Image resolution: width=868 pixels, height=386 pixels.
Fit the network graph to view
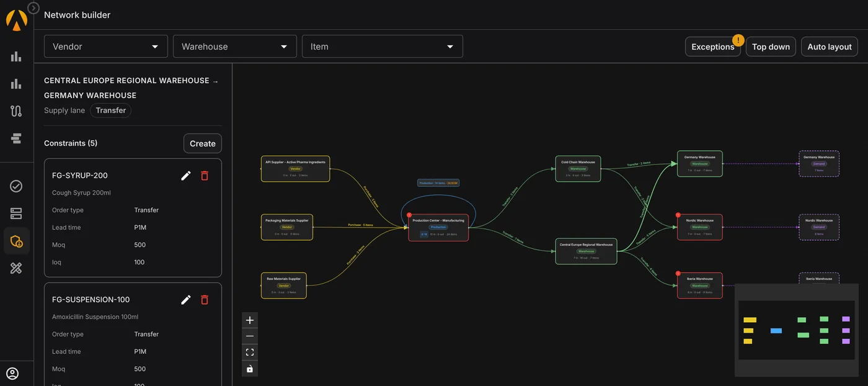coord(250,352)
